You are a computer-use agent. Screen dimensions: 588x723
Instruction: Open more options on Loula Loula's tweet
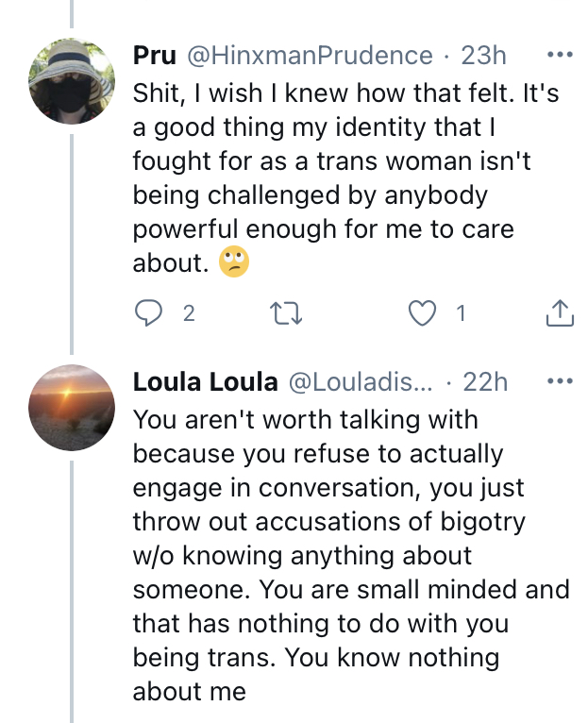tap(560, 381)
